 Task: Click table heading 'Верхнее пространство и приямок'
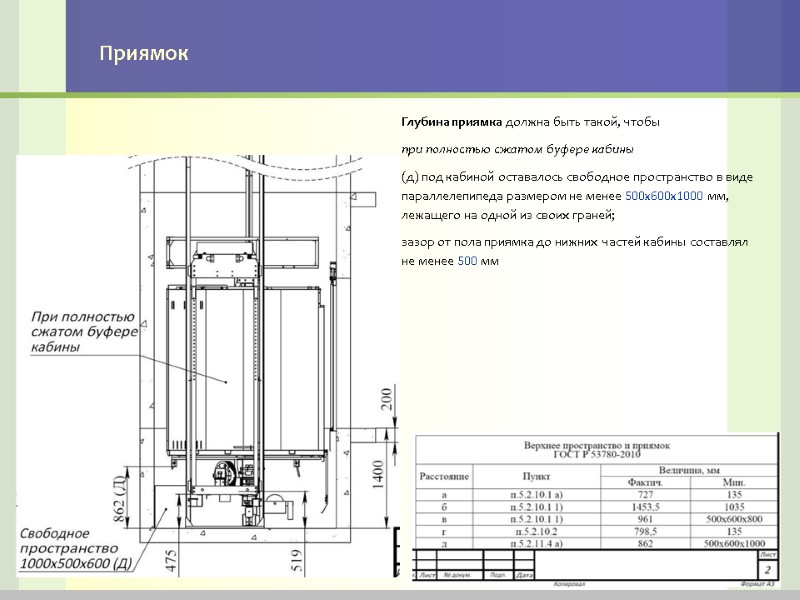[596, 445]
